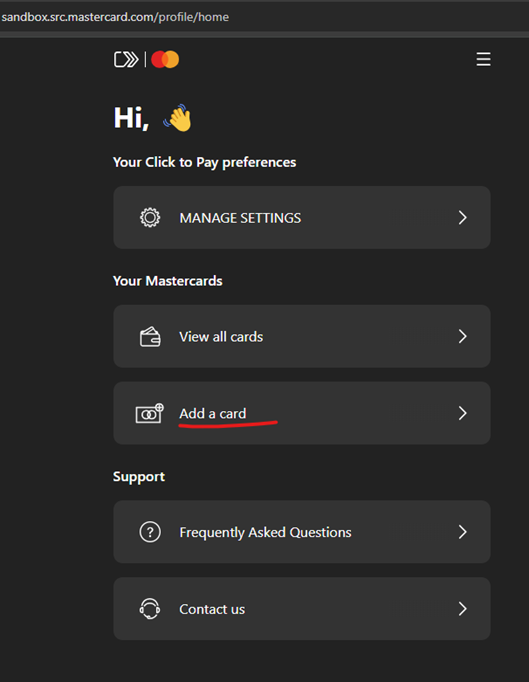529x682 pixels.
Task: Click the wallet icon for View all cards
Action: click(150, 337)
